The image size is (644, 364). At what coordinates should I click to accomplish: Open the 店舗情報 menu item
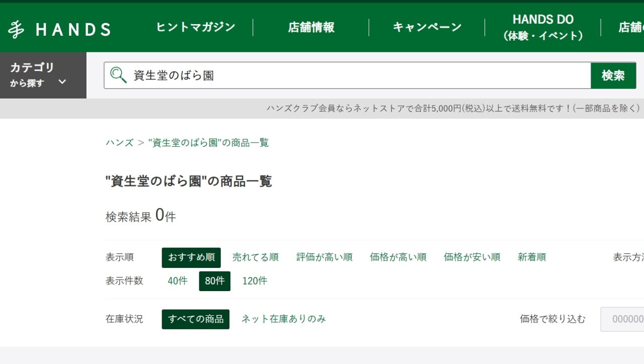click(x=311, y=27)
